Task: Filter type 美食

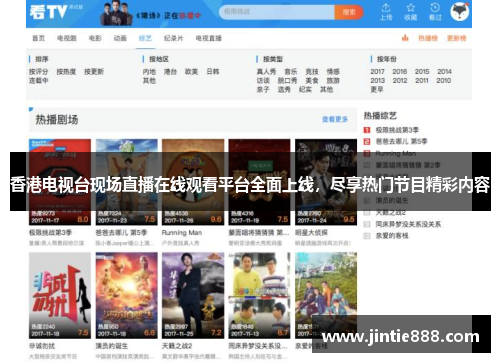Action: [x=312, y=81]
